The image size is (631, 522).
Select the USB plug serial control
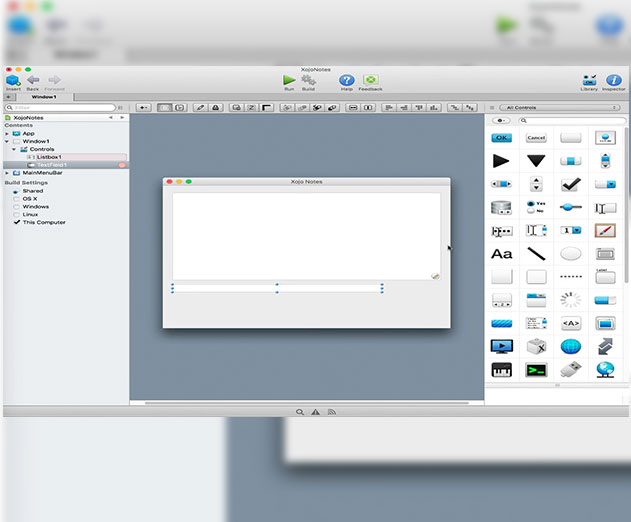[x=571, y=369]
